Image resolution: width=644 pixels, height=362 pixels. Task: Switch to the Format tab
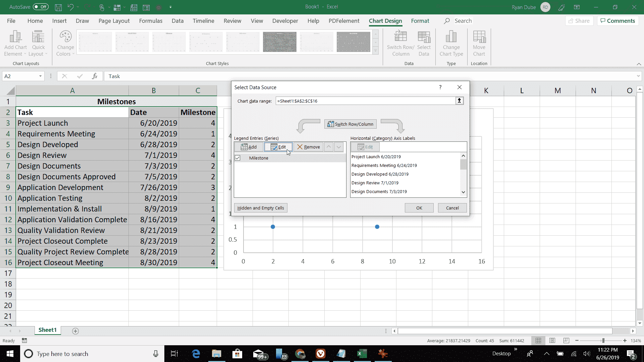(420, 21)
